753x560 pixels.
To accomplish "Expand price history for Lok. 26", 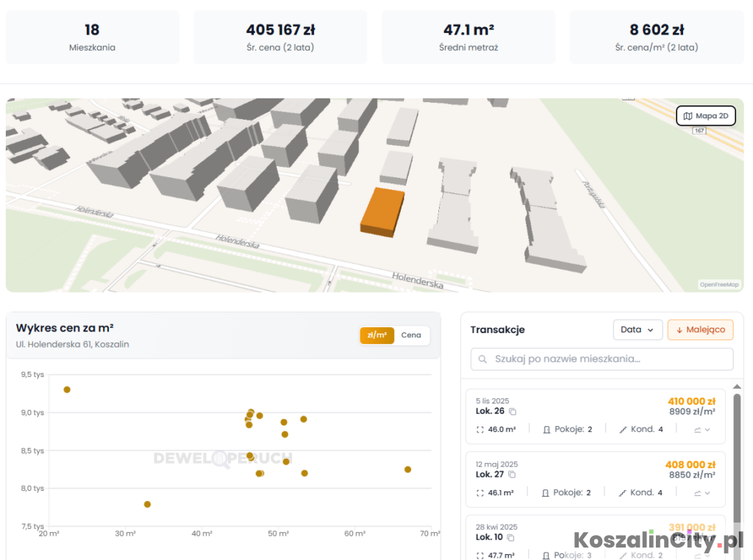I will [702, 430].
